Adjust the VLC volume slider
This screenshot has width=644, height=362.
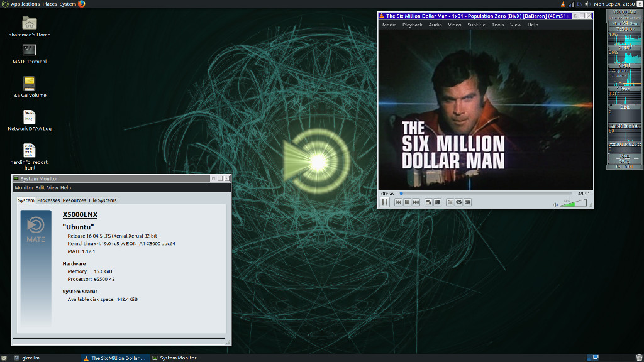[x=574, y=203]
